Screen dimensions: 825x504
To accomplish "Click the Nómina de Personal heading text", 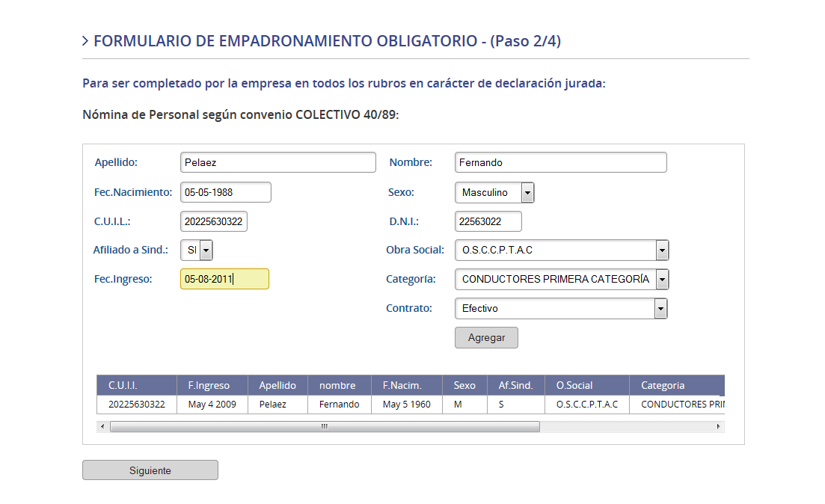I will point(240,114).
